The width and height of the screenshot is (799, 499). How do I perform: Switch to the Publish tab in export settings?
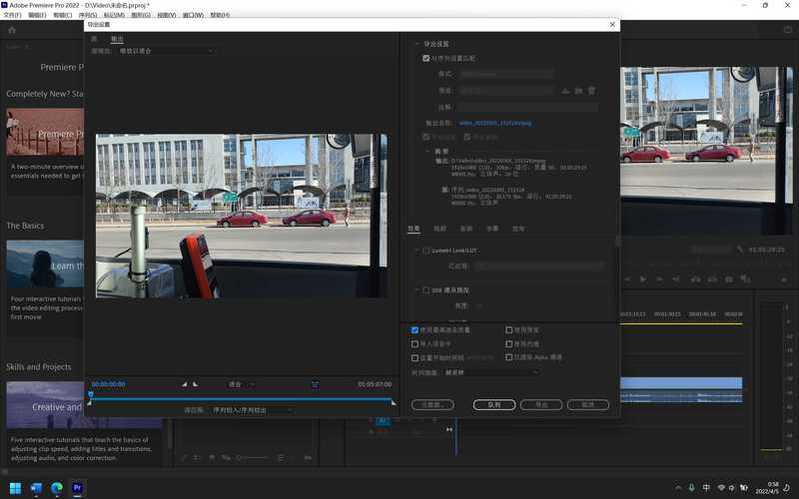click(x=518, y=229)
